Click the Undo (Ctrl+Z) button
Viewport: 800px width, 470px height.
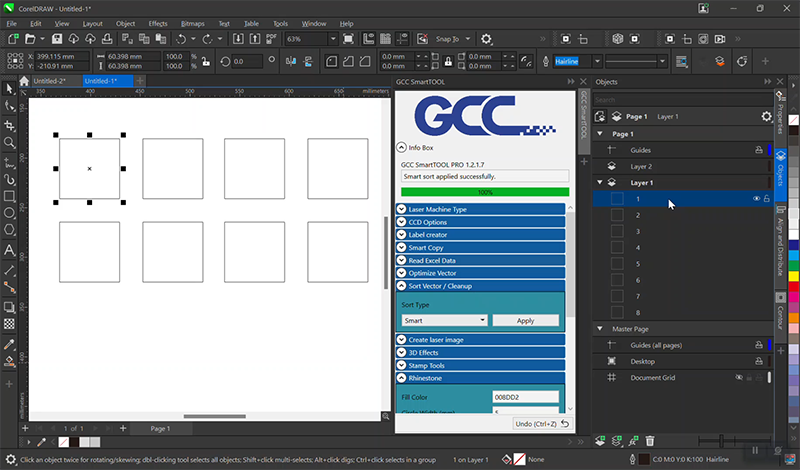tap(540, 424)
